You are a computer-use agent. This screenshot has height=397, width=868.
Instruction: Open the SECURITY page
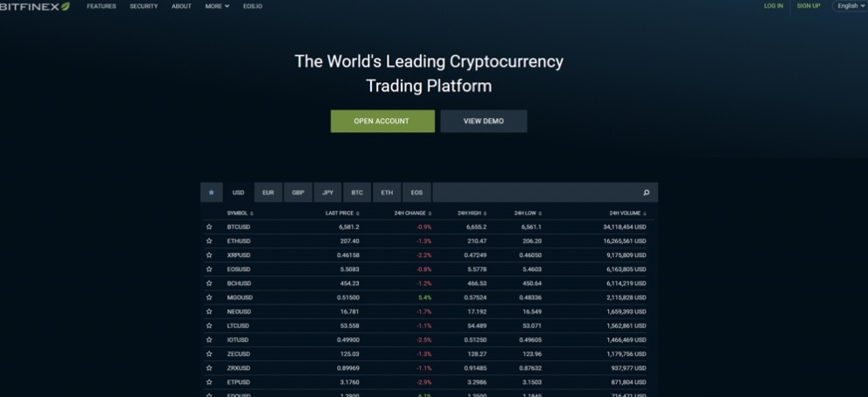(x=143, y=6)
